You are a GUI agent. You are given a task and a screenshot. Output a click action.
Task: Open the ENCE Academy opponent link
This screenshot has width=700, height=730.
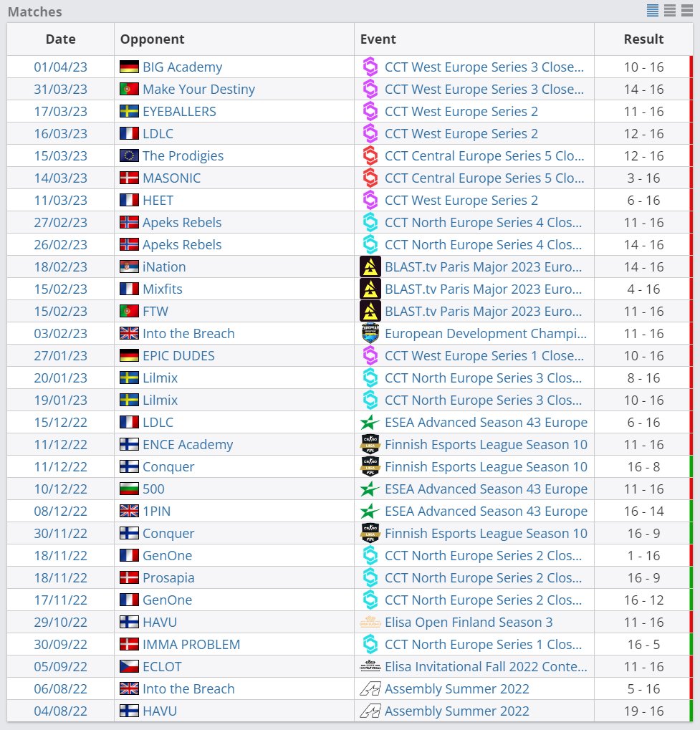coord(188,445)
